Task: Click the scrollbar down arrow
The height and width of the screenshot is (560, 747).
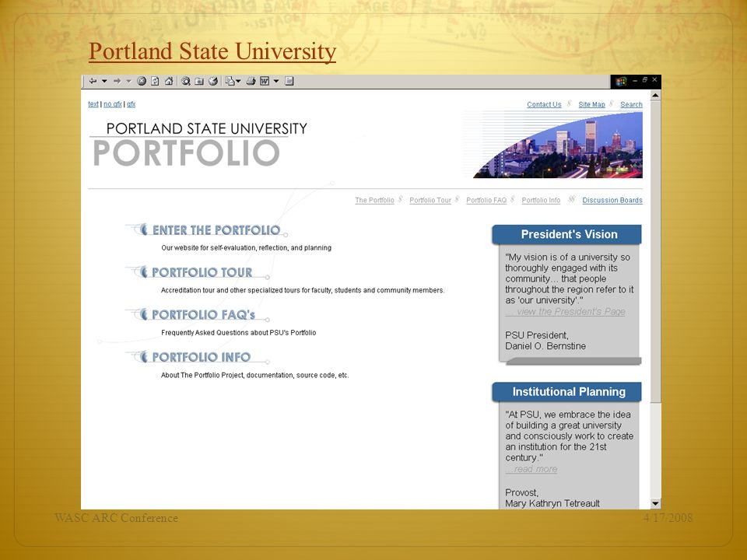Action: 655,503
